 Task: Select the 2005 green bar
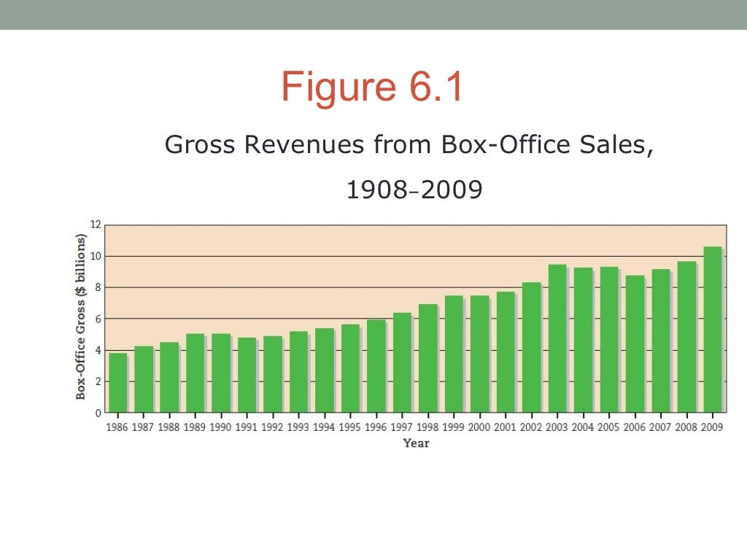point(609,340)
